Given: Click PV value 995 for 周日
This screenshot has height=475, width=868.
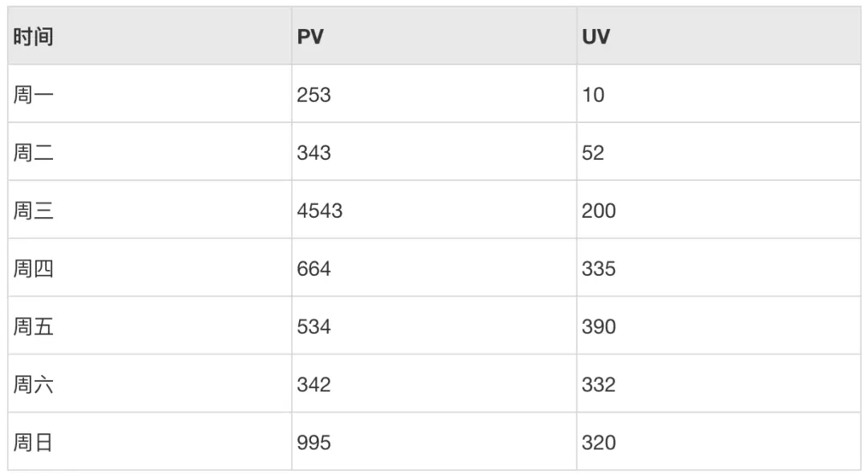Looking at the screenshot, I should (314, 442).
